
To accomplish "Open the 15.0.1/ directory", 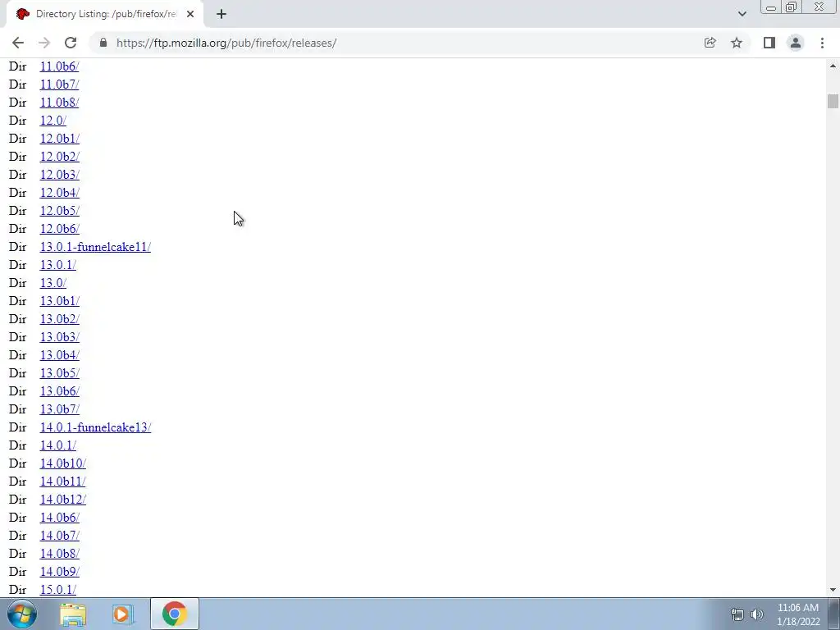I will click(58, 590).
